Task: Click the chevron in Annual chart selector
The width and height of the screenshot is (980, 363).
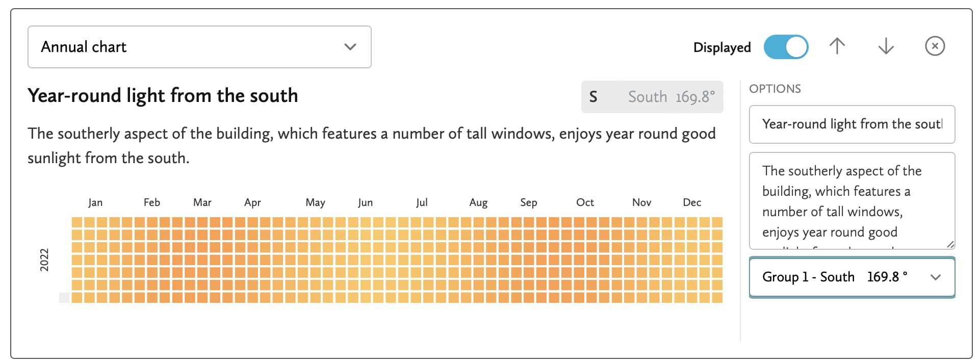Action: (x=350, y=47)
